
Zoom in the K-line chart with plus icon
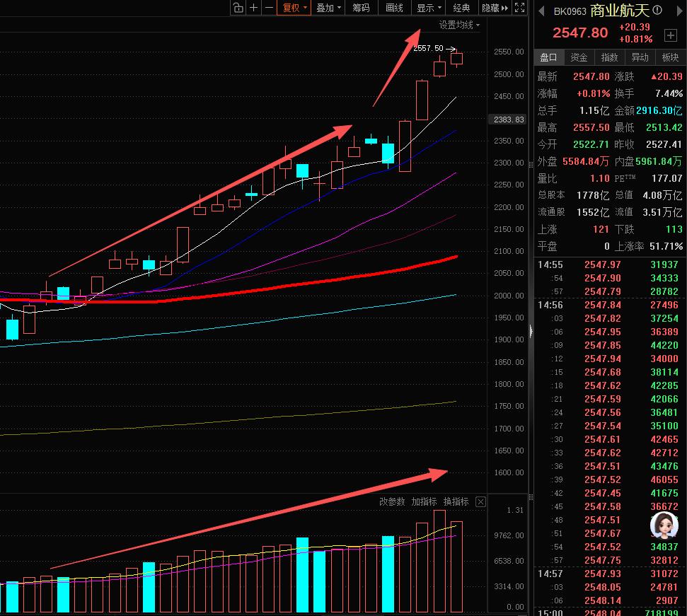point(254,8)
